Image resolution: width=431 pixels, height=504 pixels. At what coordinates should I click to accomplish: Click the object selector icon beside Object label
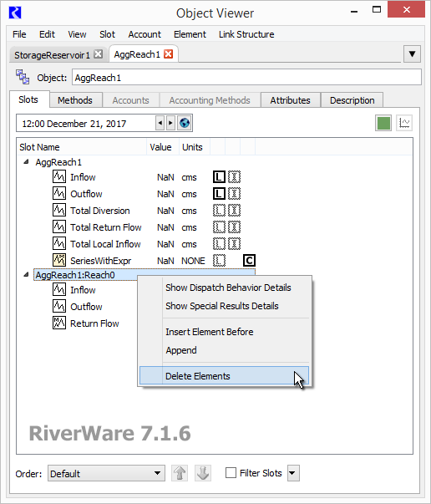pos(23,77)
